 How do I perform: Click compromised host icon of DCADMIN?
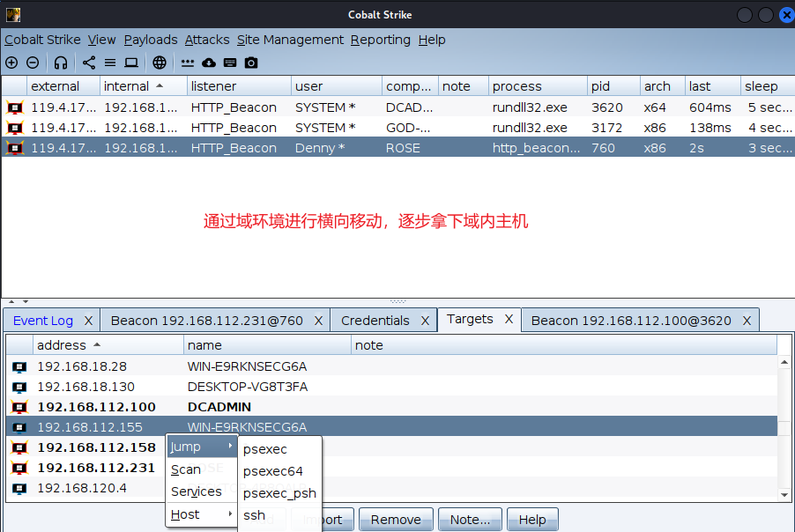[x=19, y=407]
